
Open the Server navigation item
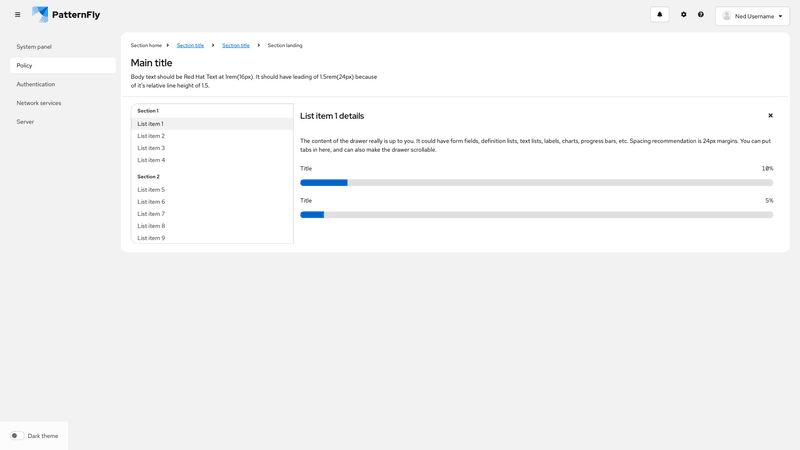(x=25, y=122)
